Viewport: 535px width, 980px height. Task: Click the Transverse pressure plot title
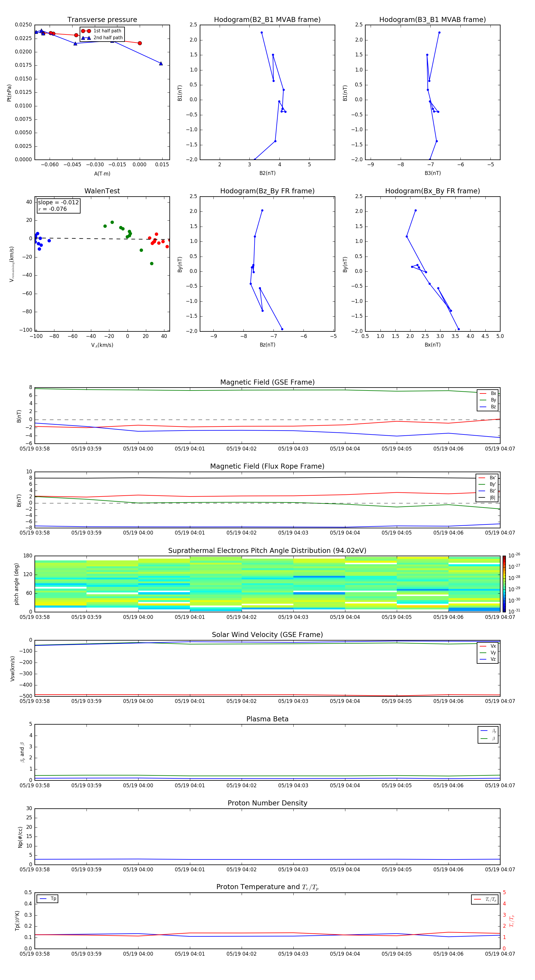click(102, 20)
